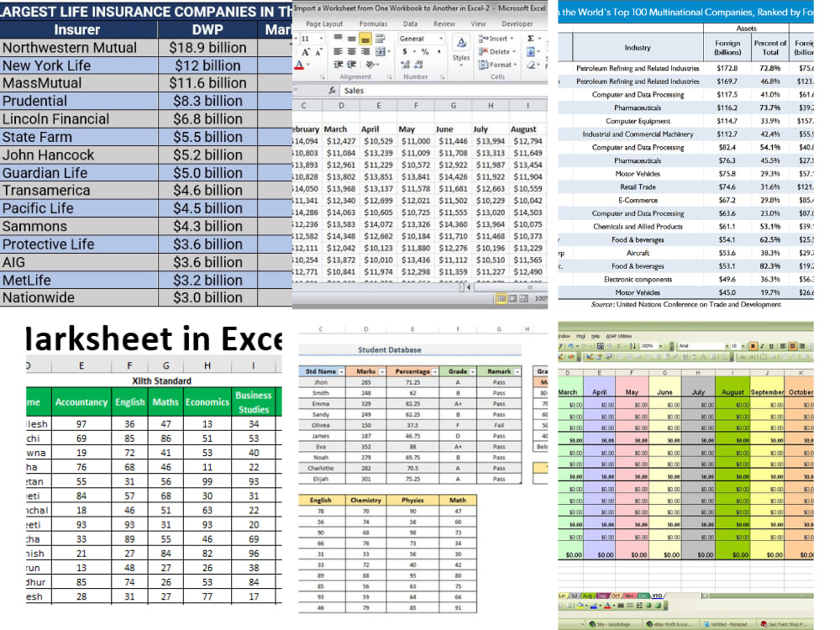The height and width of the screenshot is (630, 840).
Task: Click Merge & Center icon in ribbon
Action: coord(382,51)
